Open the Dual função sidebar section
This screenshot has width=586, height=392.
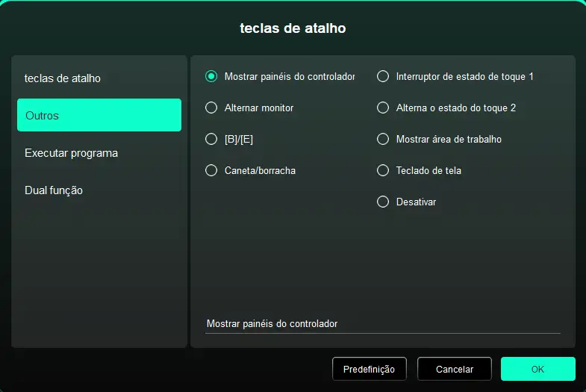tap(54, 190)
